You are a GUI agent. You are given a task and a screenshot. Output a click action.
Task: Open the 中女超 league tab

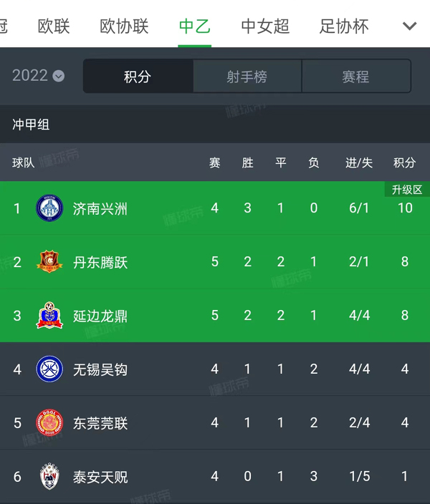click(x=265, y=26)
